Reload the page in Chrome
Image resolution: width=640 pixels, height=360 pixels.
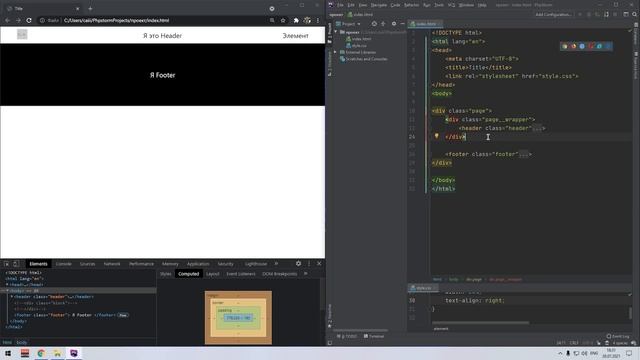click(29, 20)
